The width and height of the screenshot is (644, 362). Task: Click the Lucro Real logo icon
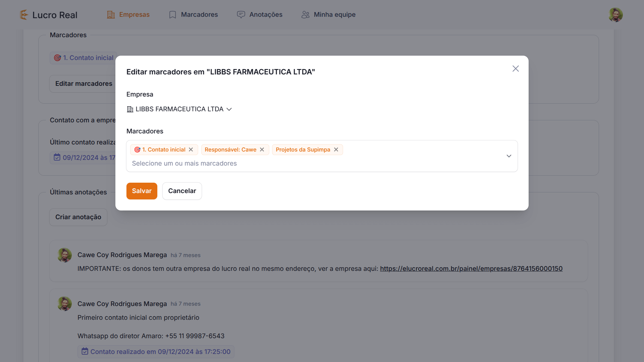23,15
